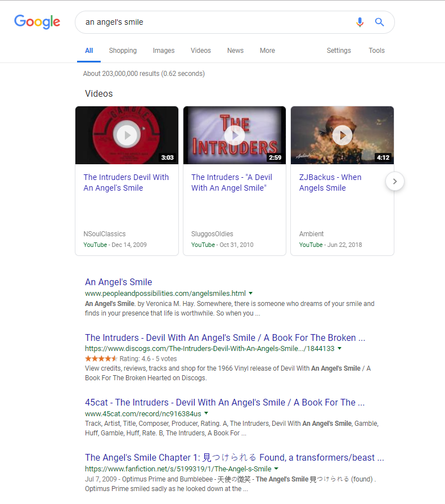This screenshot has height=504, width=445.
Task: Expand dropdown arrow beside the discogs.com URL
Action: click(x=339, y=348)
